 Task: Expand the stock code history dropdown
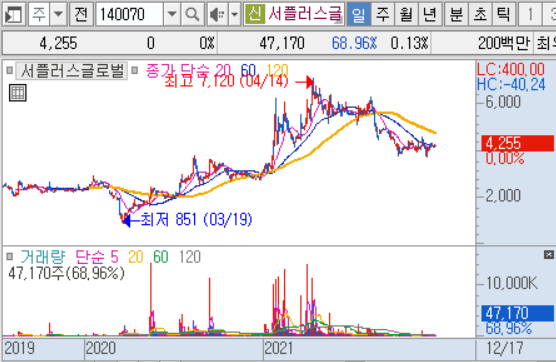pos(172,14)
